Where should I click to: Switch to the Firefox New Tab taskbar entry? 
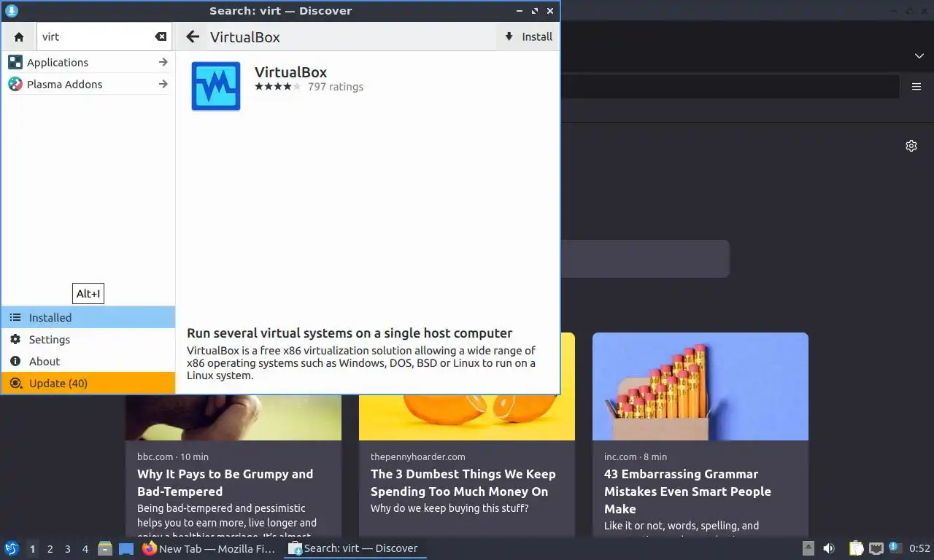[x=209, y=548]
